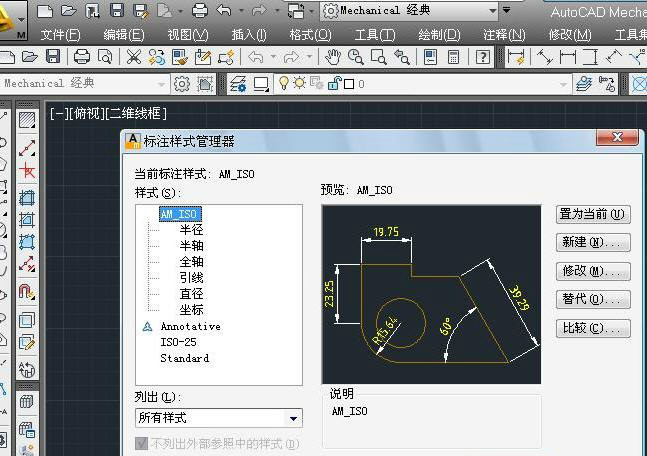
Task: Toggle layer 0 on/off light bulb
Action: [x=283, y=83]
